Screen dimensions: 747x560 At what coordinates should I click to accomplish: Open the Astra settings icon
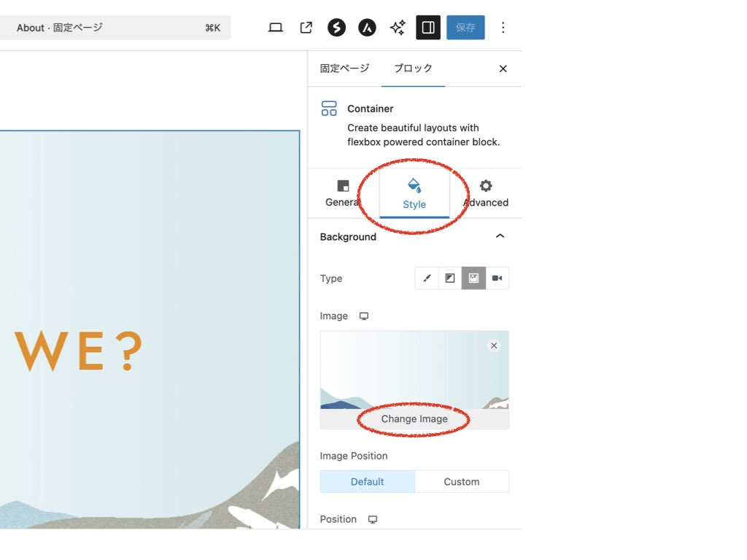[x=367, y=28]
